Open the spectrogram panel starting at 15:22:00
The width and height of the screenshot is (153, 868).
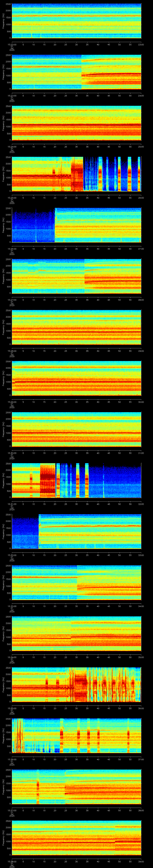pyautogui.click(x=76, y=21)
